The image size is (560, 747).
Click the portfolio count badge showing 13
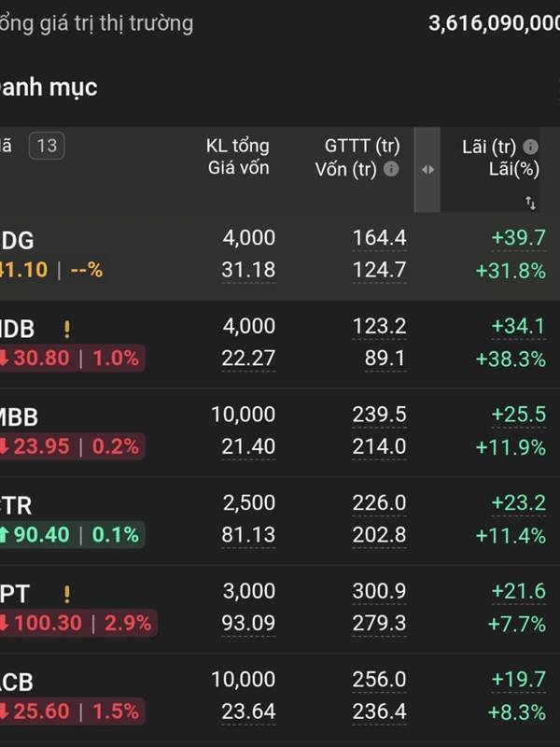pos(47,146)
